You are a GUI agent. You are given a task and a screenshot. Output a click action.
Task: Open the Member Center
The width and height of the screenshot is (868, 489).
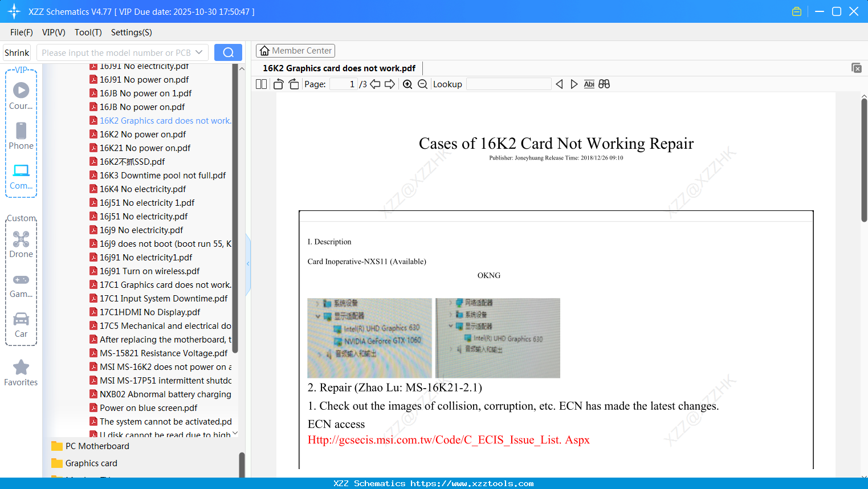(x=295, y=51)
